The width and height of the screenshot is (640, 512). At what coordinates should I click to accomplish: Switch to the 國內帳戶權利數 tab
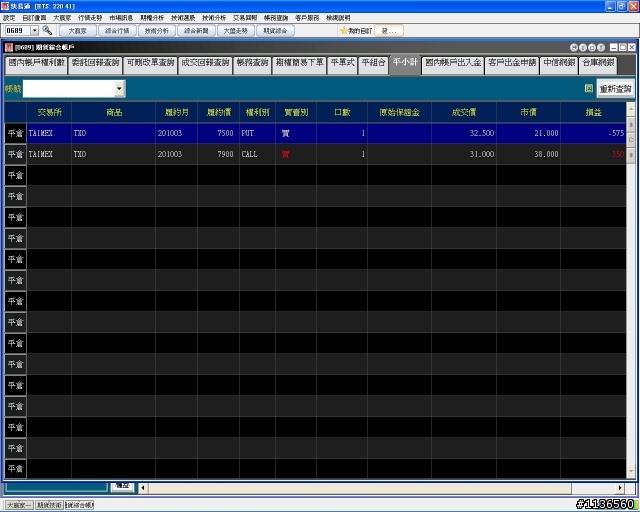[36, 65]
